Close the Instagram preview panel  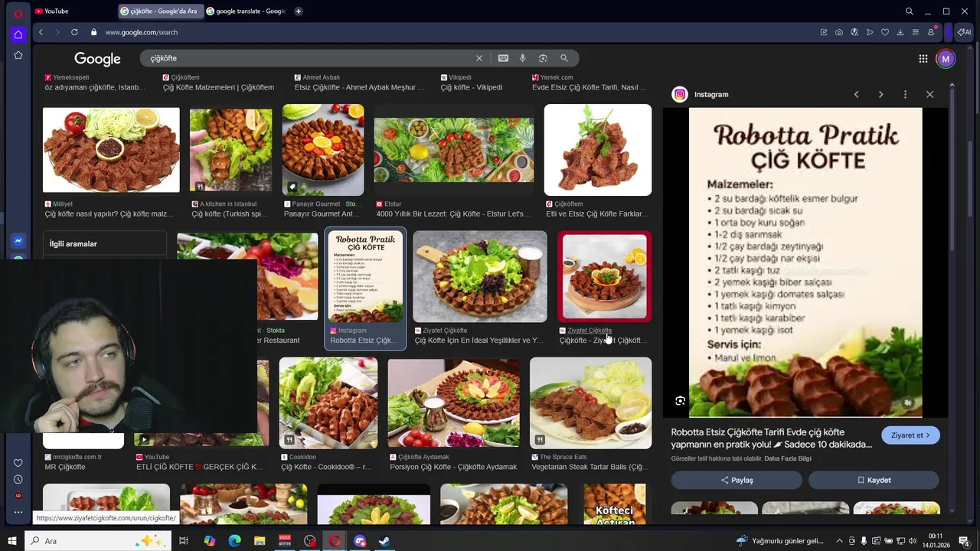[x=929, y=94]
